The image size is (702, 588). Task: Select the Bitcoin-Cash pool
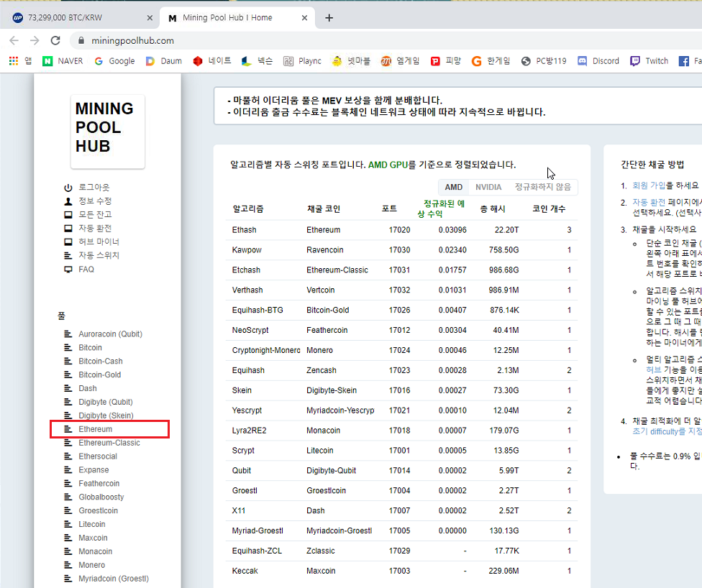click(x=100, y=361)
